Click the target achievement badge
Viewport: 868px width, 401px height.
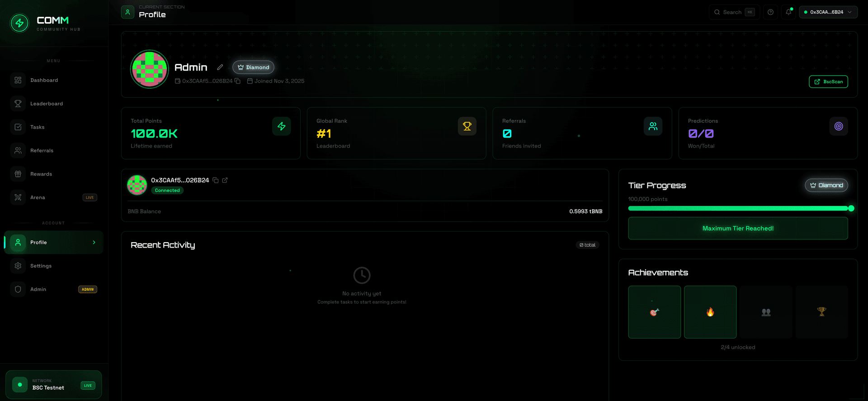[654, 312]
